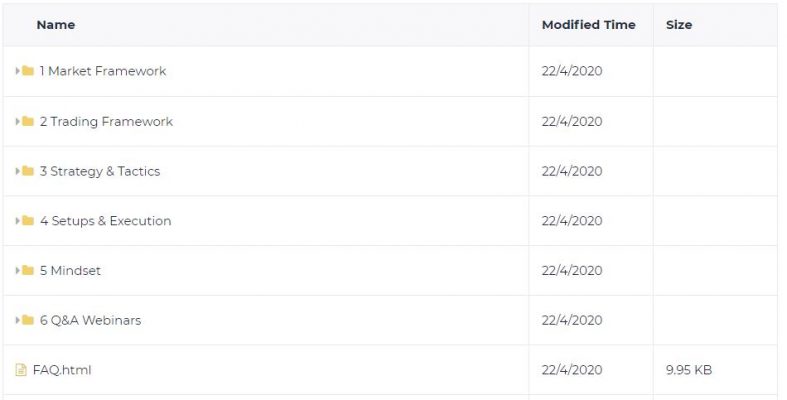787x400 pixels.
Task: Click the 5 Mindset folder icon
Action: [28, 270]
